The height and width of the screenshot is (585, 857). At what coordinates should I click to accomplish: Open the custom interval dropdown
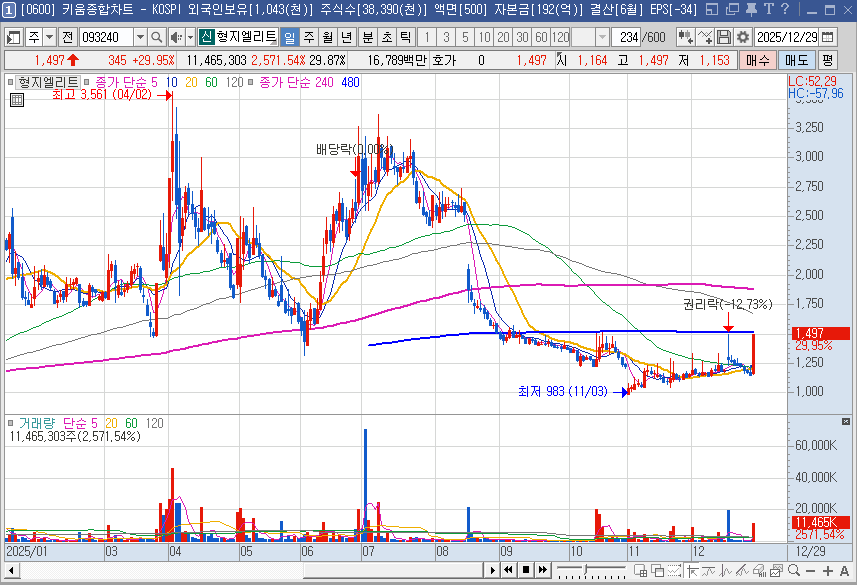[x=602, y=37]
